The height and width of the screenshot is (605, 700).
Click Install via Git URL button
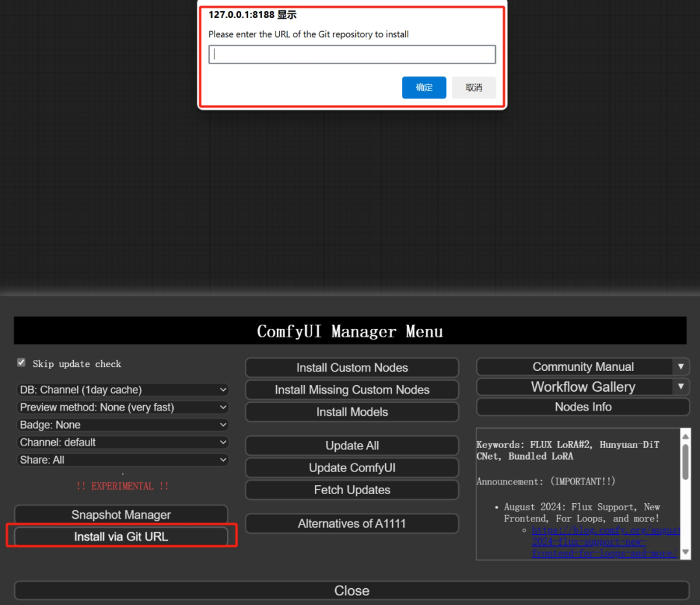pyautogui.click(x=121, y=536)
